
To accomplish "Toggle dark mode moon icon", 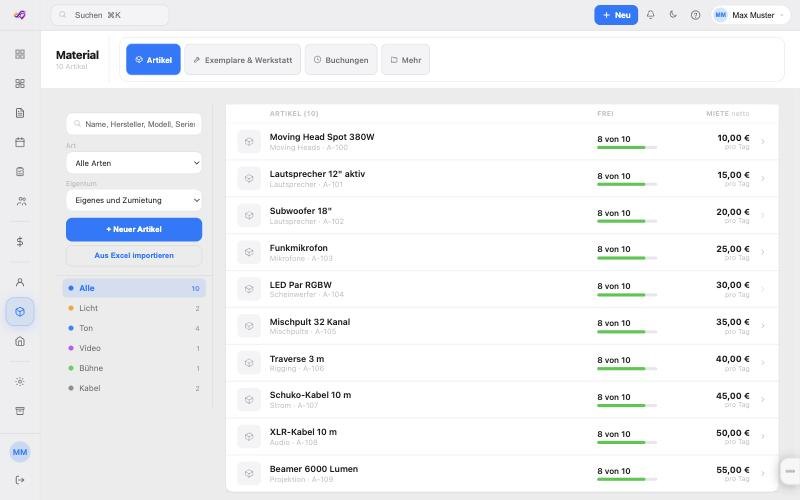I will pyautogui.click(x=673, y=15).
